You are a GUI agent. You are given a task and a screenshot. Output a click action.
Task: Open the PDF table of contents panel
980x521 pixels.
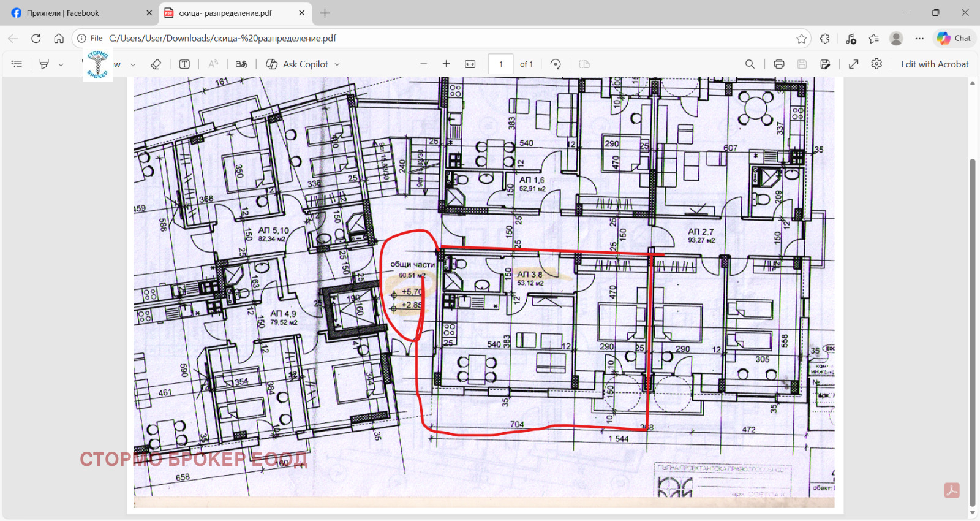(17, 64)
